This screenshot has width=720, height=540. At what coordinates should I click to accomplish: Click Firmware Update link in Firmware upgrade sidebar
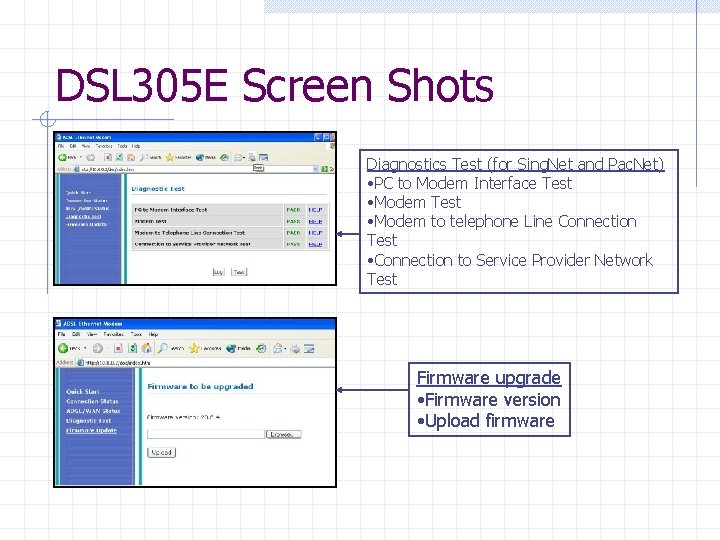pos(91,430)
